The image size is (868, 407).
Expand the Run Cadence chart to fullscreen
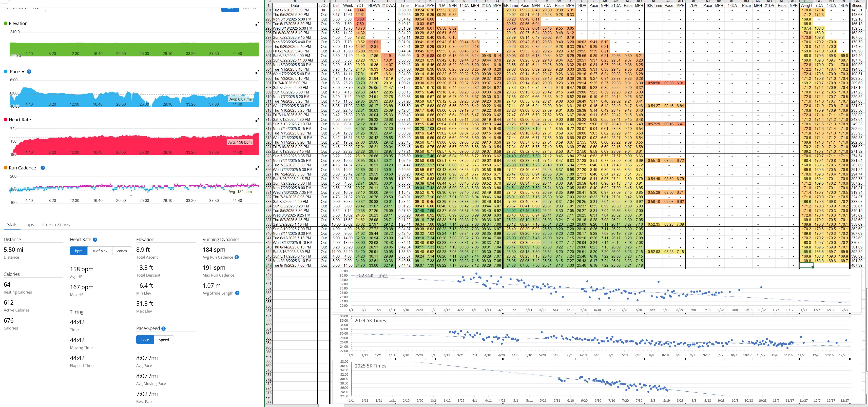click(257, 168)
